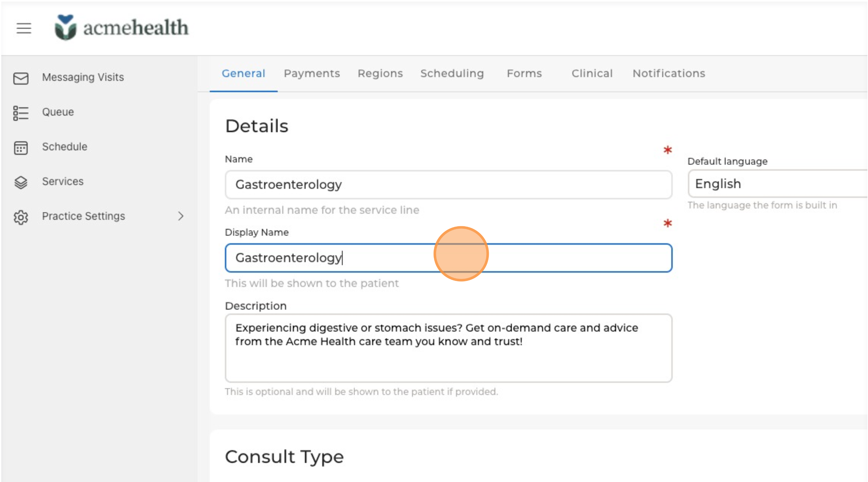Click the optional description hint text

[361, 392]
